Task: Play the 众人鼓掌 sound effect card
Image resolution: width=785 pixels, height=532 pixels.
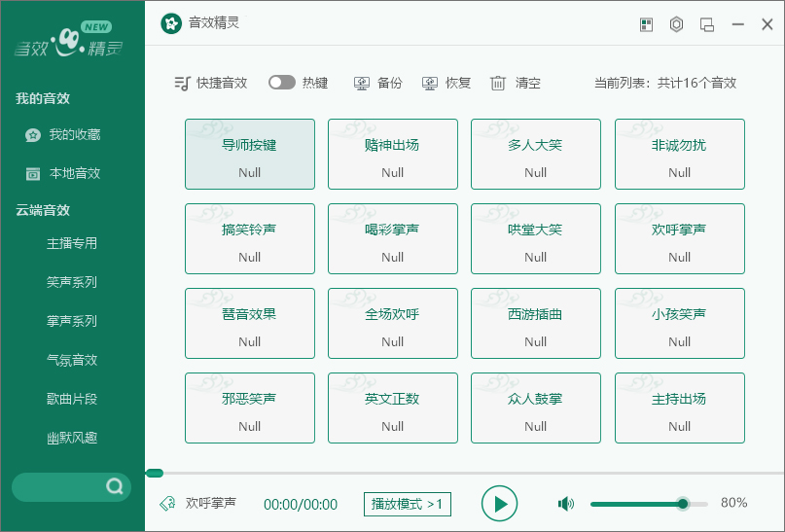Action: click(536, 408)
